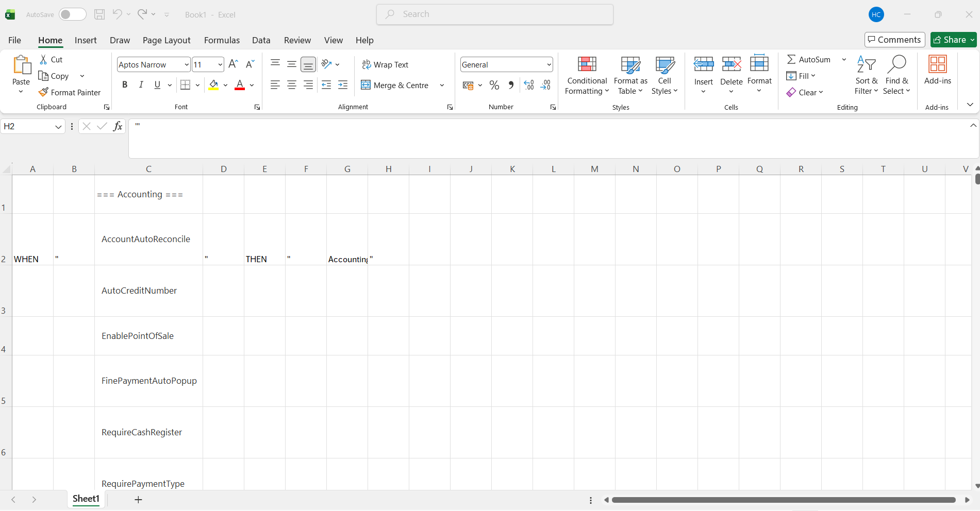Apply the yellow fill colour swatch
This screenshot has width=980, height=511.
click(x=213, y=85)
